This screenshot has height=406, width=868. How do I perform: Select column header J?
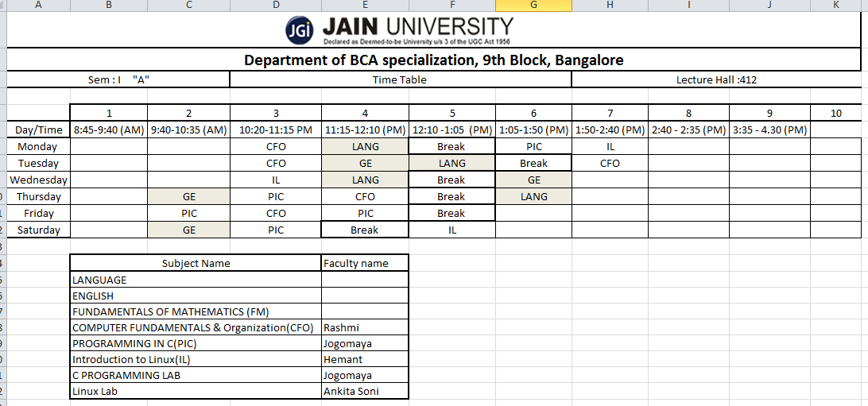coord(769,5)
